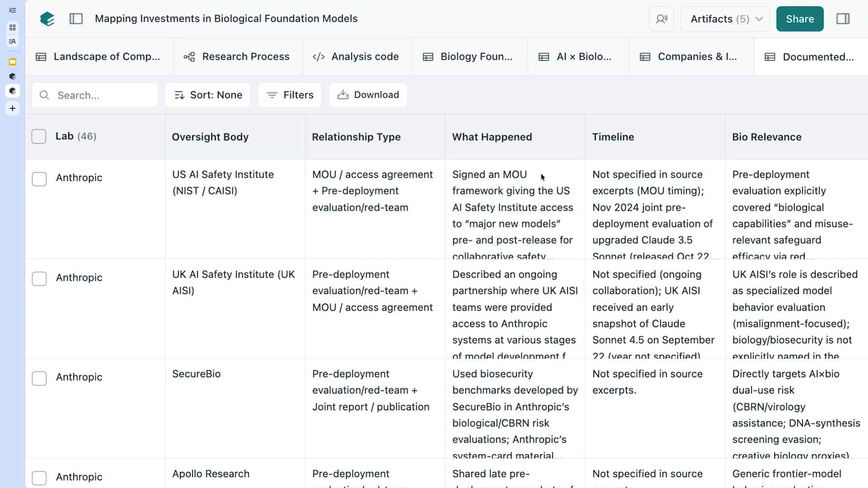
Task: Open the Sort: None dropdown
Action: pos(208,95)
